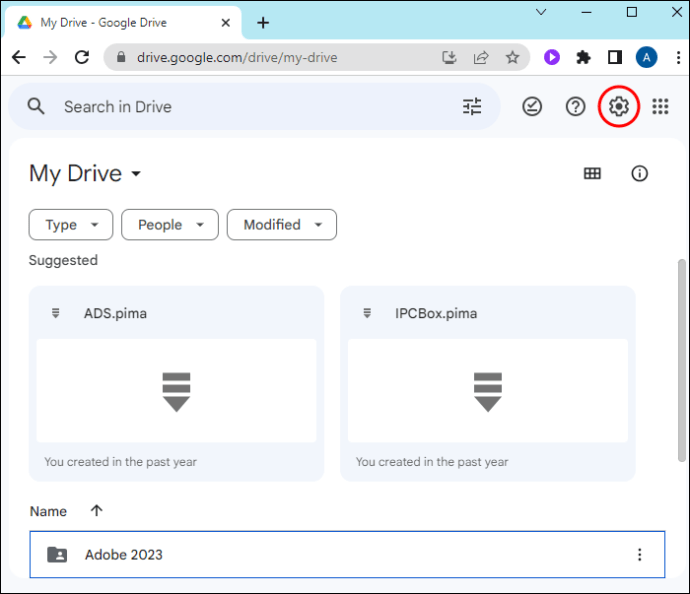Bookmark this page with the star
Image resolution: width=690 pixels, height=594 pixels.
(512, 57)
